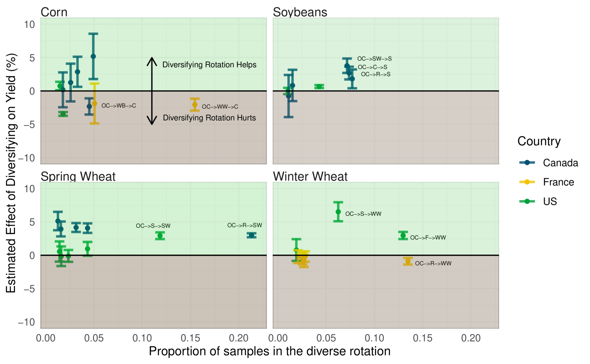
Task: Click the US legend marker icon
Action: (527, 201)
